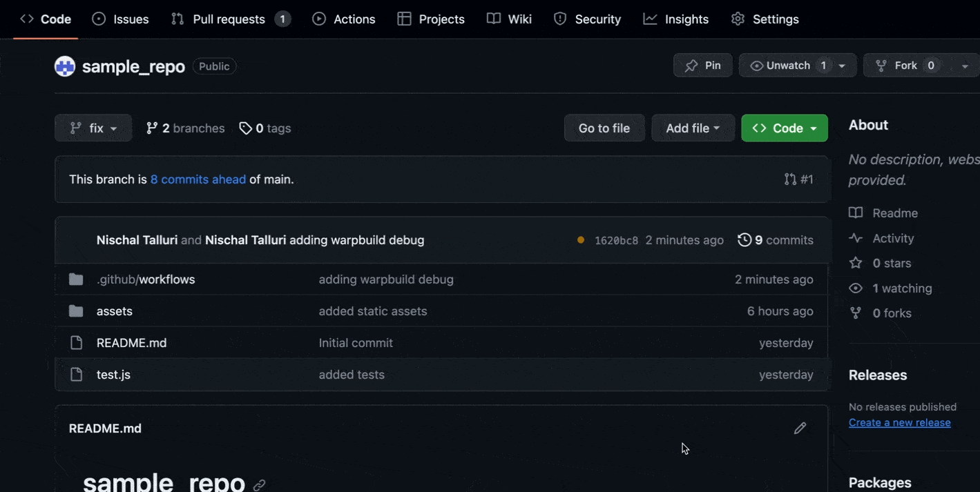Click the assets folder icon
The image size is (980, 492).
[76, 311]
